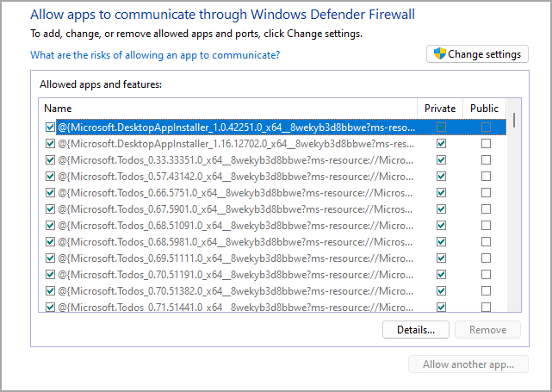The image size is (552, 392).
Task: Click the Change settings shield button
Action: pos(476,54)
